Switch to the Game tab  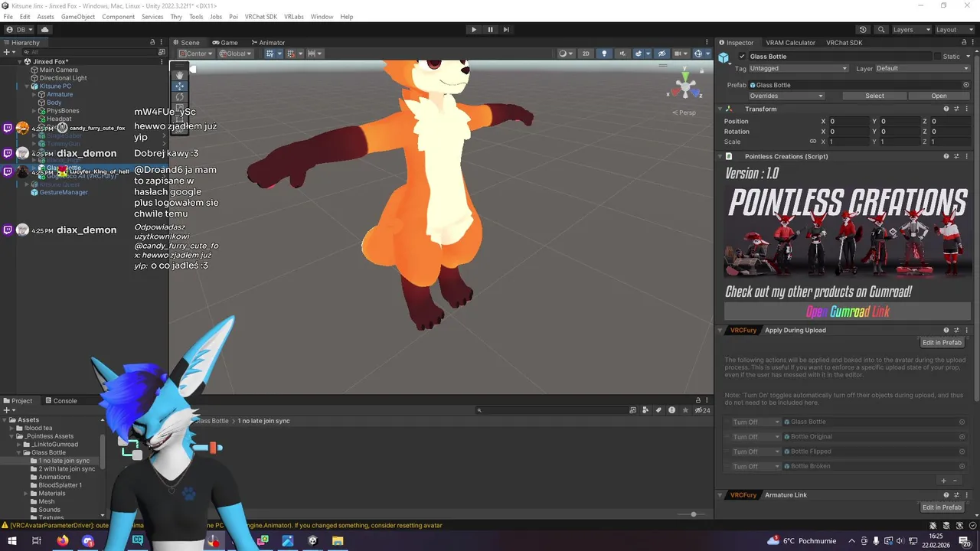(x=224, y=43)
